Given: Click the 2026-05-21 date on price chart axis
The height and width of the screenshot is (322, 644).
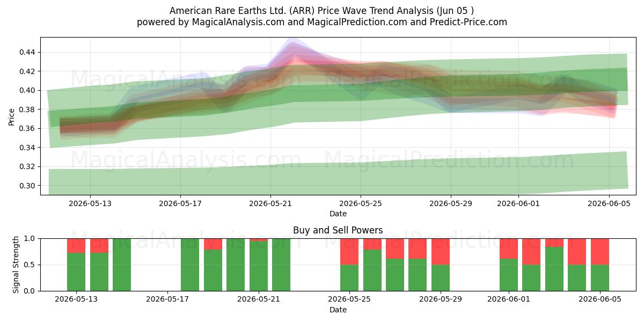Looking at the screenshot, I should 270,203.
